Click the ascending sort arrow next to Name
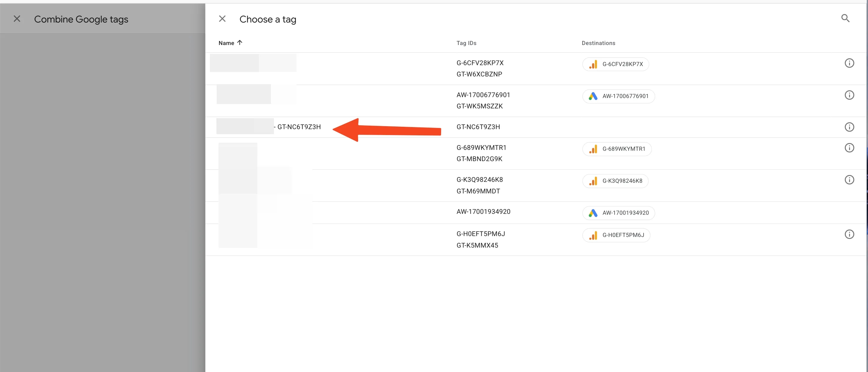Screen dimensions: 868x372 pyautogui.click(x=240, y=43)
